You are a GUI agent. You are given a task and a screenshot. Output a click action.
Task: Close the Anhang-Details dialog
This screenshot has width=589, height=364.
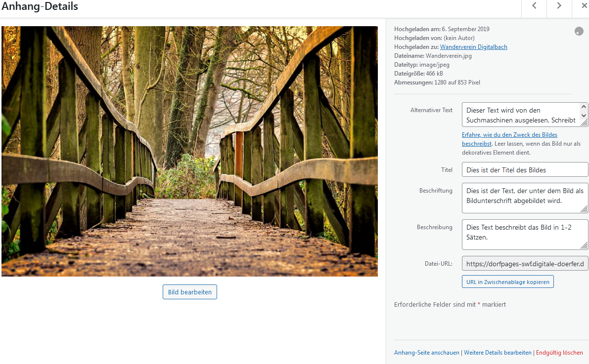pos(582,6)
